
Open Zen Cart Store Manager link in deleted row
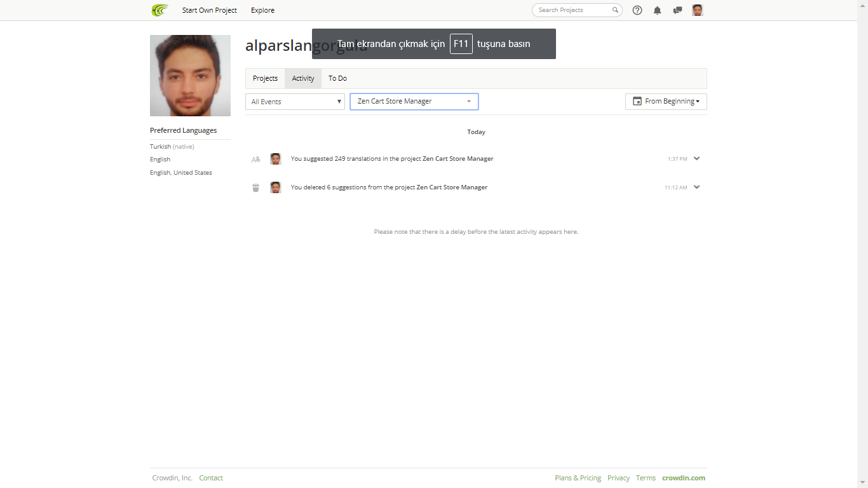pos(452,187)
